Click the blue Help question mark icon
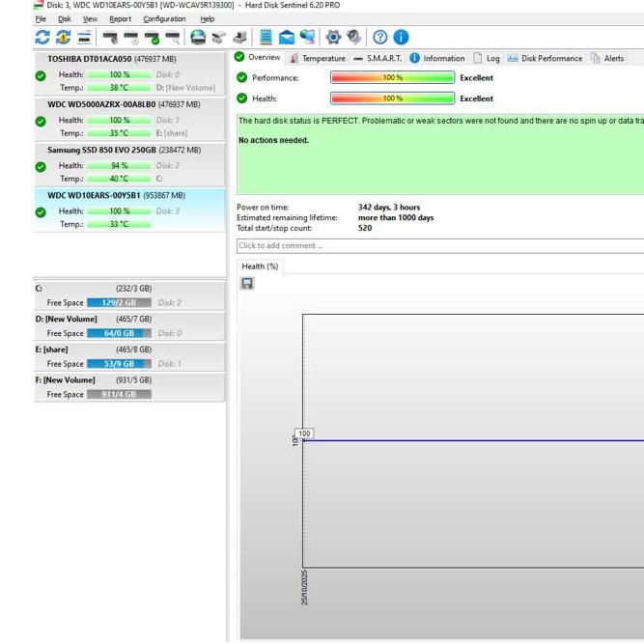The width and height of the screenshot is (644, 644). [379, 38]
